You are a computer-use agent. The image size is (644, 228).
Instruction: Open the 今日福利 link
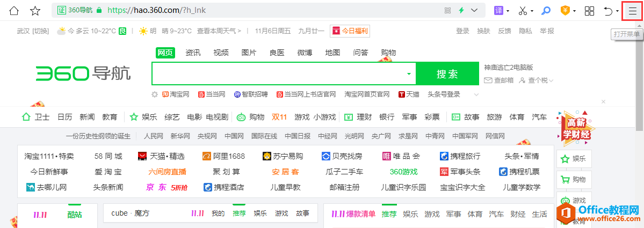(350, 31)
